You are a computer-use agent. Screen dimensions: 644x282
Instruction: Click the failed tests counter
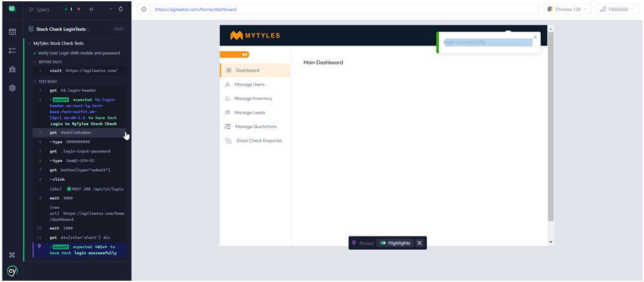coord(80,9)
